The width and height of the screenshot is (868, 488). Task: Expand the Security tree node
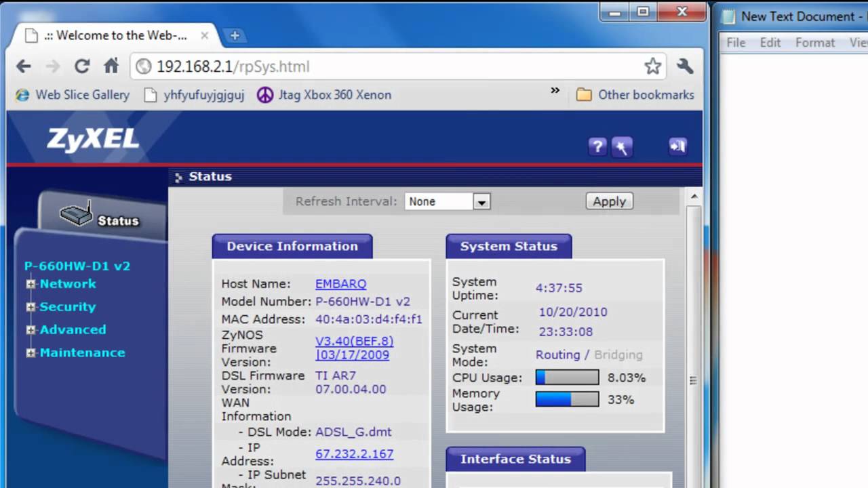(x=31, y=307)
